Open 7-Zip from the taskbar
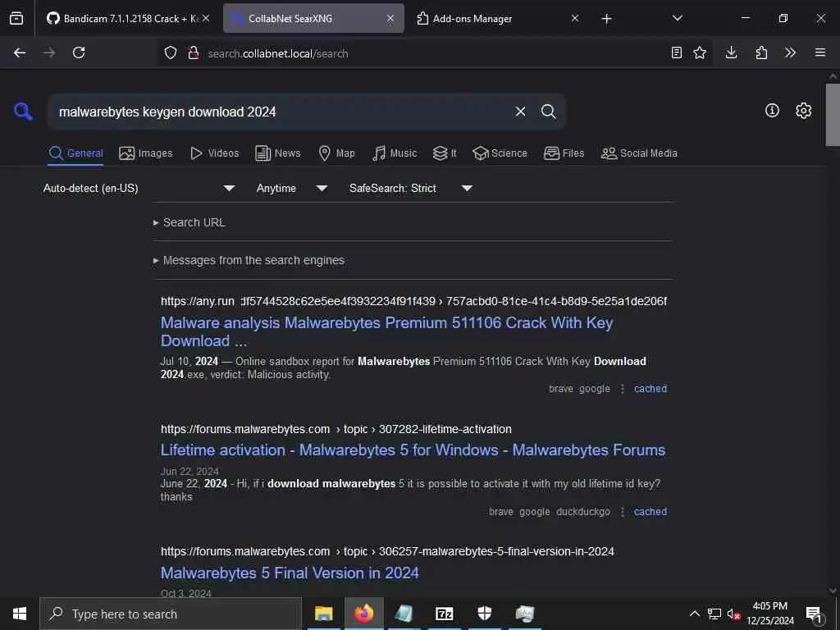The image size is (840, 630). pyautogui.click(x=444, y=614)
